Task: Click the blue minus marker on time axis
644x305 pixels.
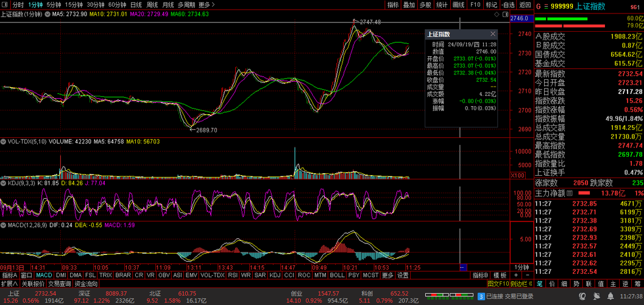Action: (x=462, y=267)
